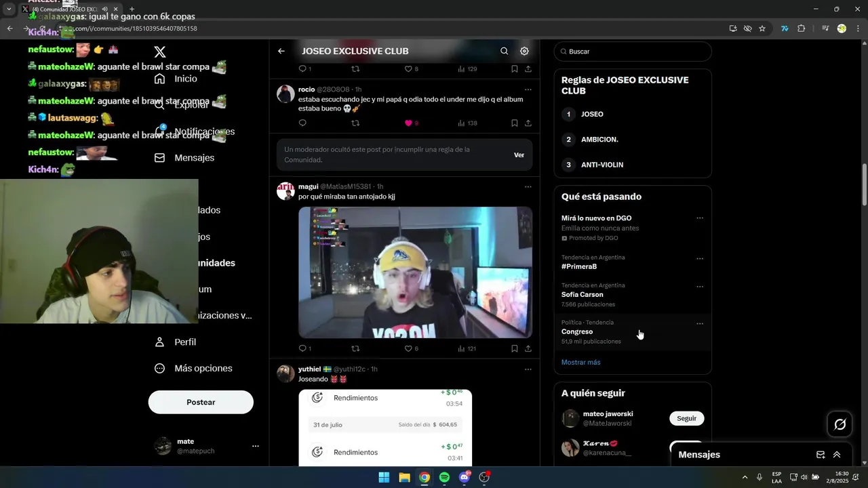Open more options on yuthiel's post
Viewport: 868px width, 488px height.
point(528,369)
